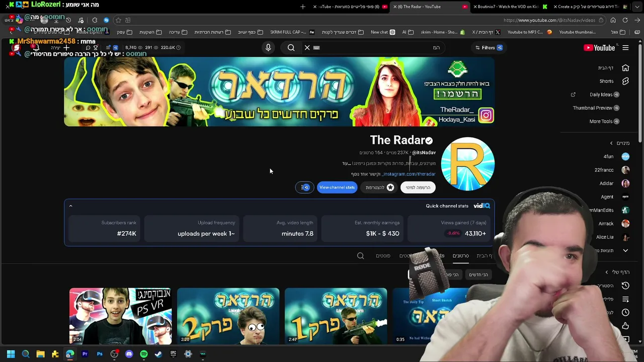Collapse the vidIQ quick channel stats panel
The height and width of the screenshot is (362, 644).
70,206
